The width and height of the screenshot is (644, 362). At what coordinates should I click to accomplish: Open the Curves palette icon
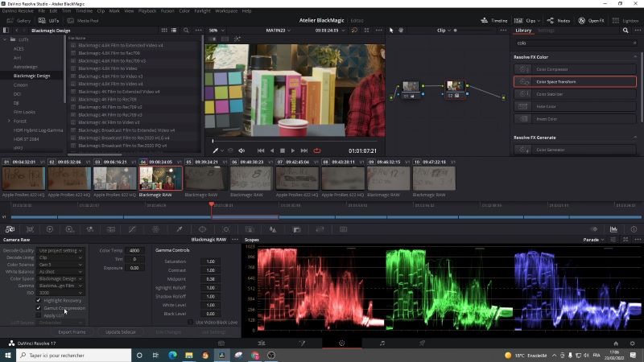(132, 229)
